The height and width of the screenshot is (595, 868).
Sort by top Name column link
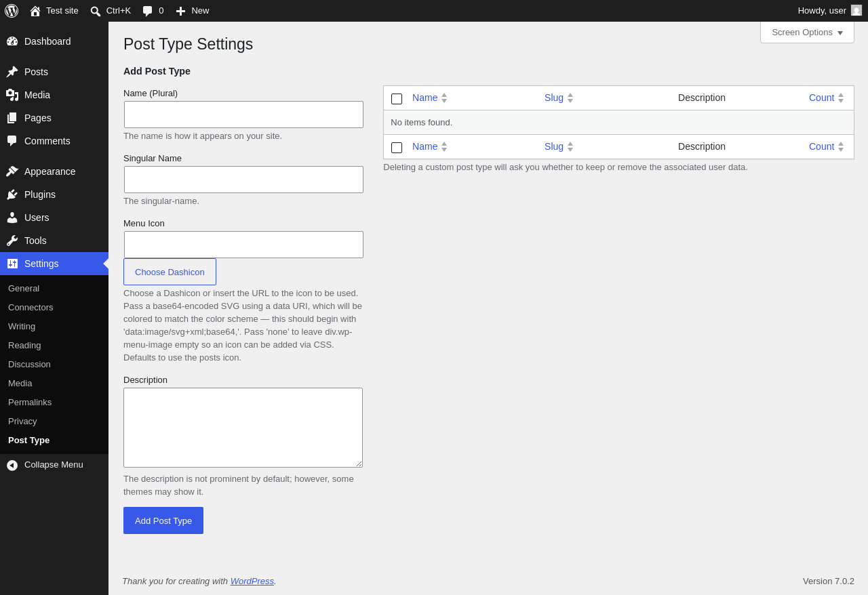(425, 98)
